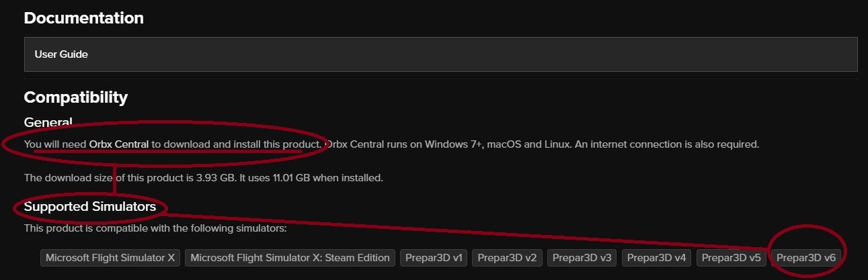This screenshot has height=280, width=868.
Task: Pick the Prepar3D v4 tag
Action: click(x=657, y=258)
